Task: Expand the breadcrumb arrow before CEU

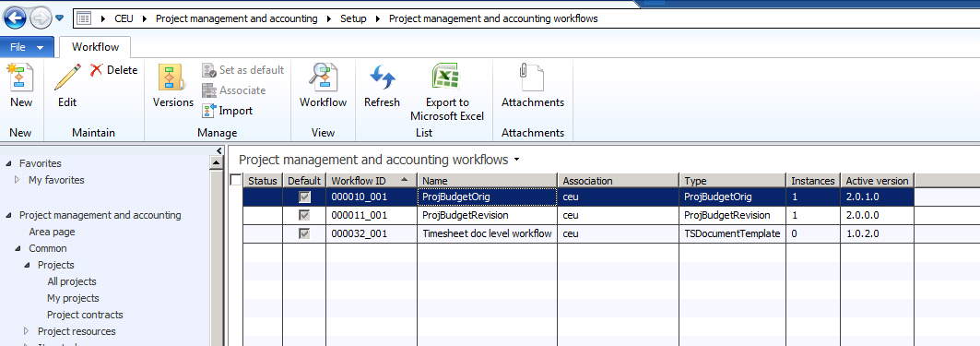Action: point(104,18)
